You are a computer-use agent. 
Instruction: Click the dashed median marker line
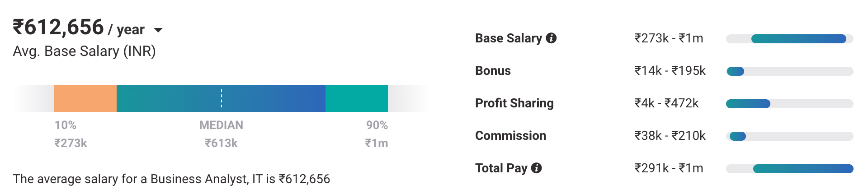pos(222,98)
